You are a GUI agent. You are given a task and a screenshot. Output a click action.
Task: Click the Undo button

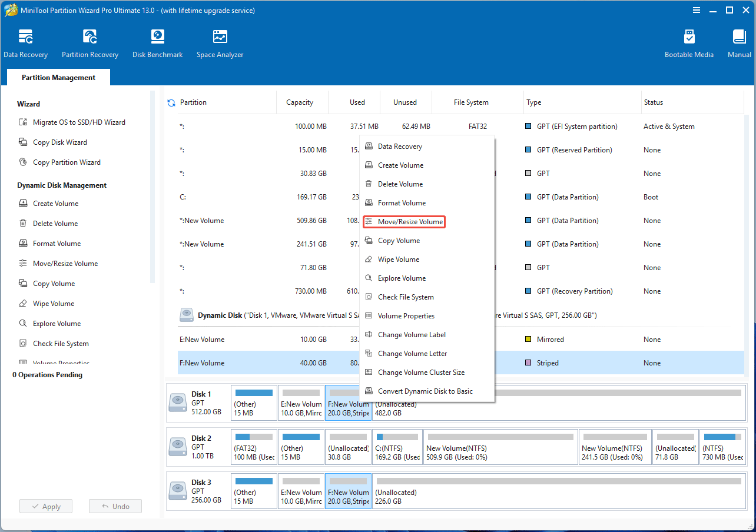[115, 506]
